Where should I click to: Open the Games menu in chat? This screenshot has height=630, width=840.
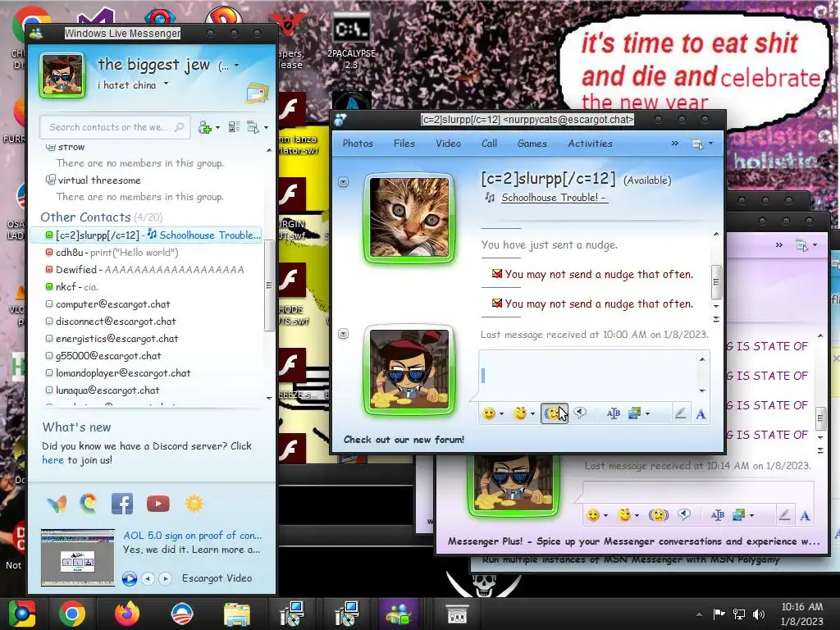point(532,144)
